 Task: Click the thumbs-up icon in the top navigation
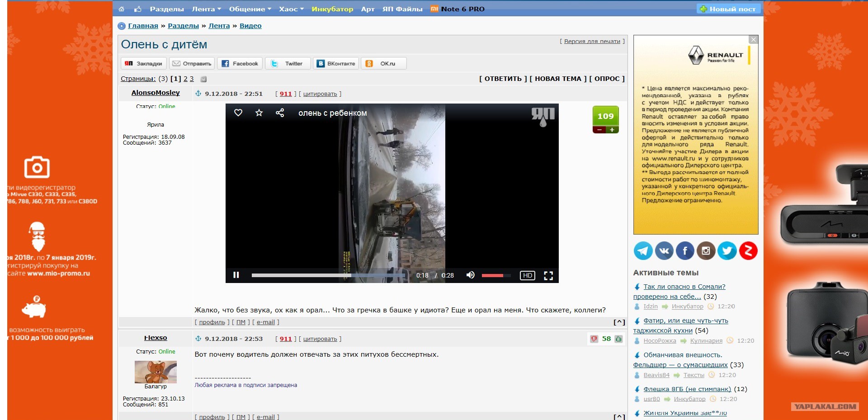pos(138,9)
